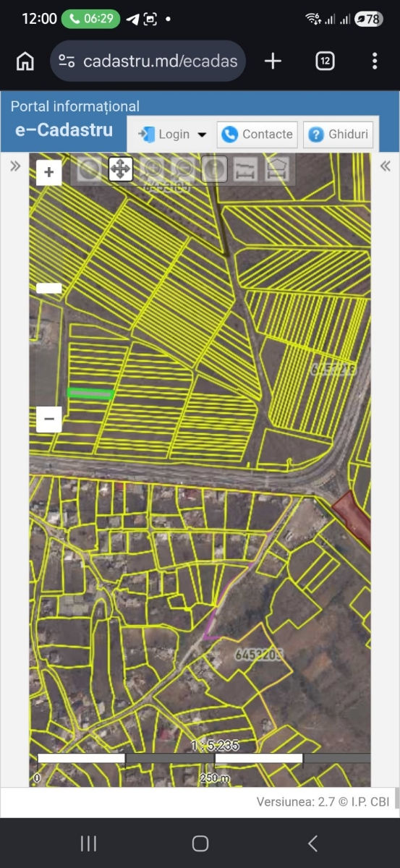Select the measure area tool
Image resolution: width=400 pixels, height=868 pixels.
click(278, 169)
